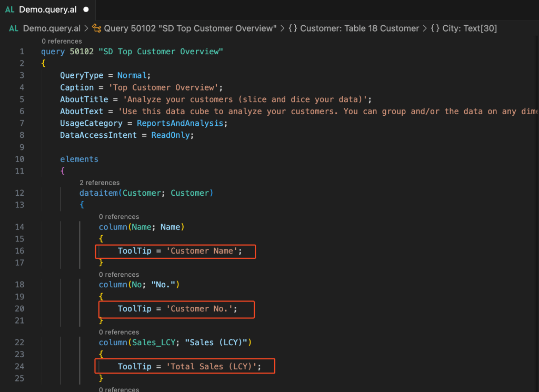Select line number 12 in the gutter
This screenshot has width=539, height=392.
tap(21, 193)
